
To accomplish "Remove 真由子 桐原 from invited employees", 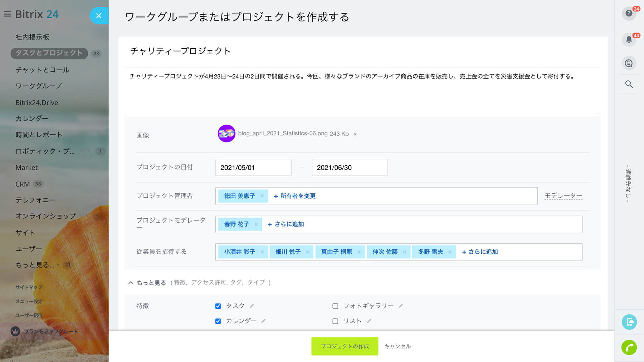I will [359, 252].
